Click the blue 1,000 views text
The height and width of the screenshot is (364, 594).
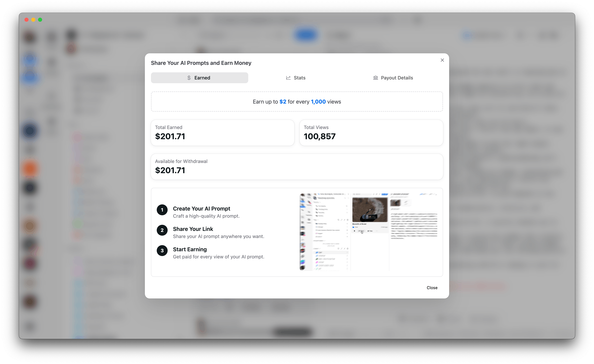click(318, 102)
